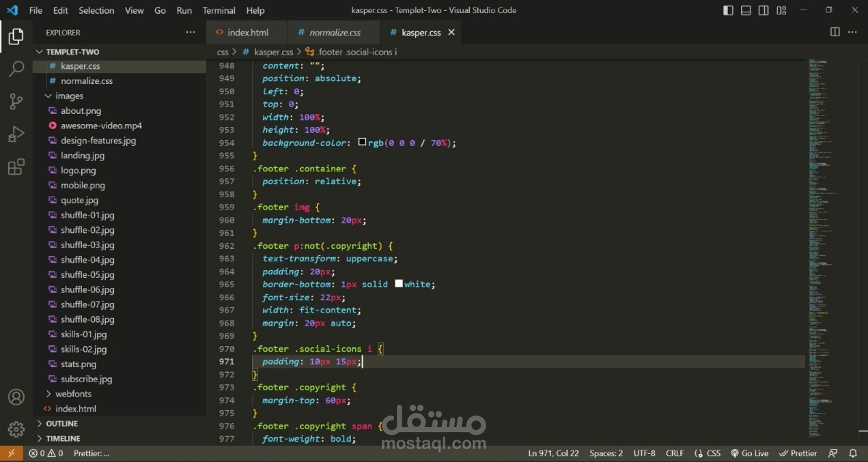Image resolution: width=868 pixels, height=462 pixels.
Task: Open the Go menu
Action: [160, 10]
